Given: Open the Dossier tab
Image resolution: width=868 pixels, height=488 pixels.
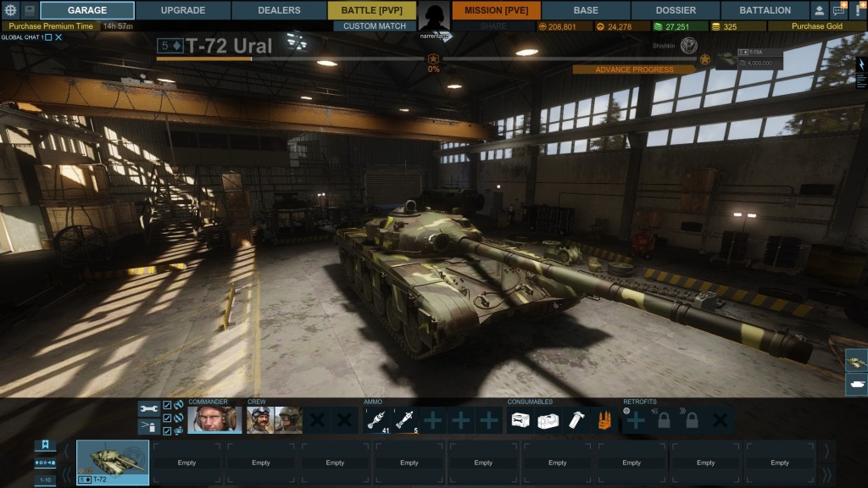Looking at the screenshot, I should click(x=676, y=10).
